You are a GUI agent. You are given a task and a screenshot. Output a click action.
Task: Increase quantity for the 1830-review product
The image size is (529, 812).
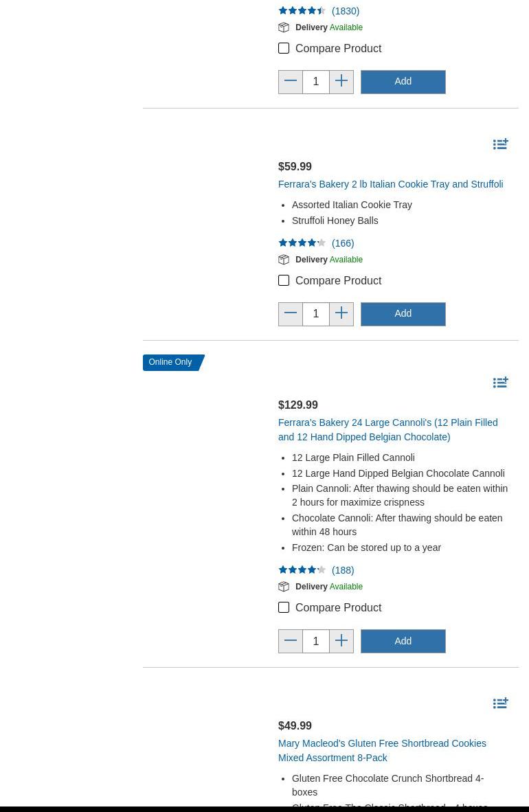[341, 82]
